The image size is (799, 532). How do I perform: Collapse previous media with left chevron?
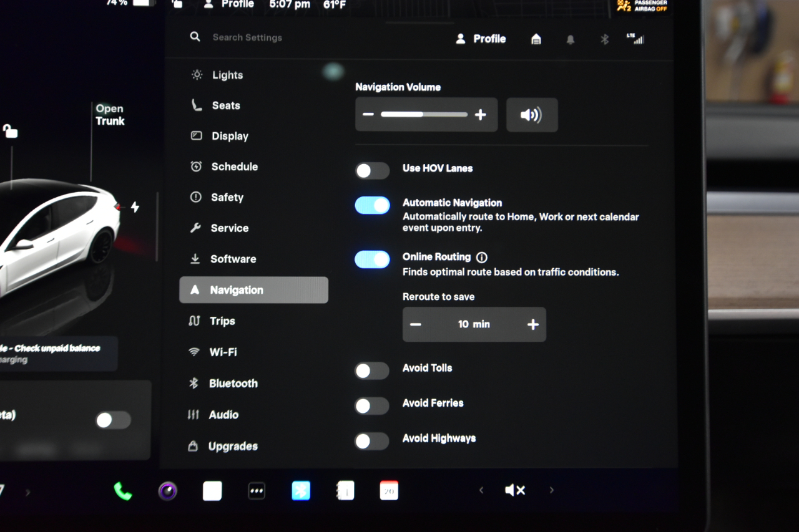pos(481,490)
